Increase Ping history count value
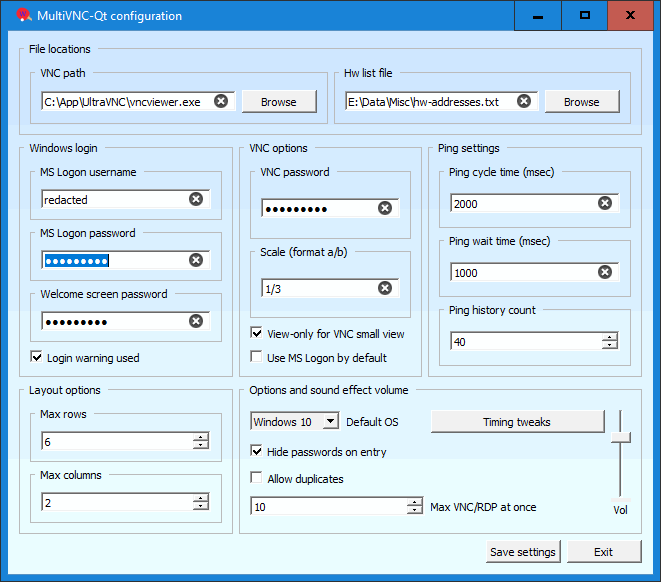Screen dimensions: 661x582 (610, 337)
